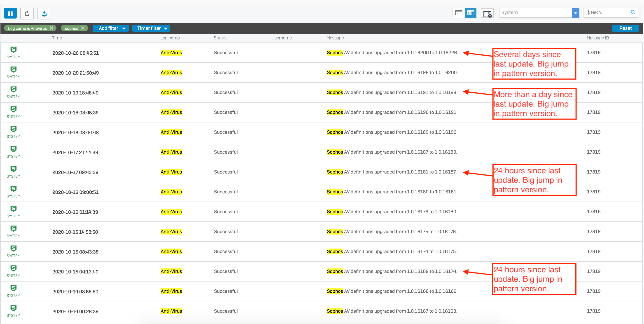Refresh the log list

point(27,13)
